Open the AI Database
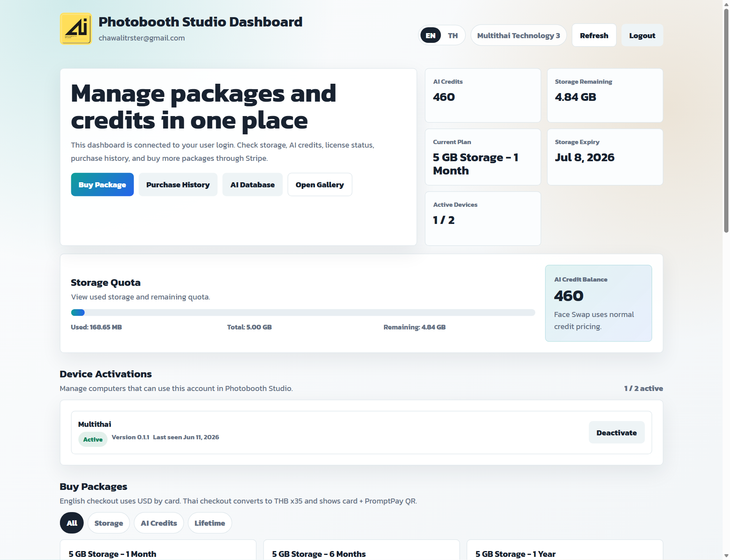Image resolution: width=730 pixels, height=560 pixels. (253, 185)
